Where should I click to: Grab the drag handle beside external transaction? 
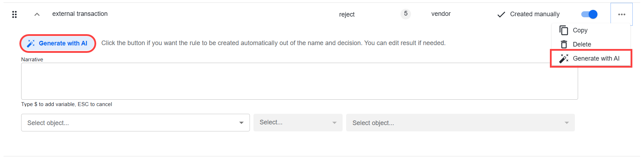[x=14, y=14]
